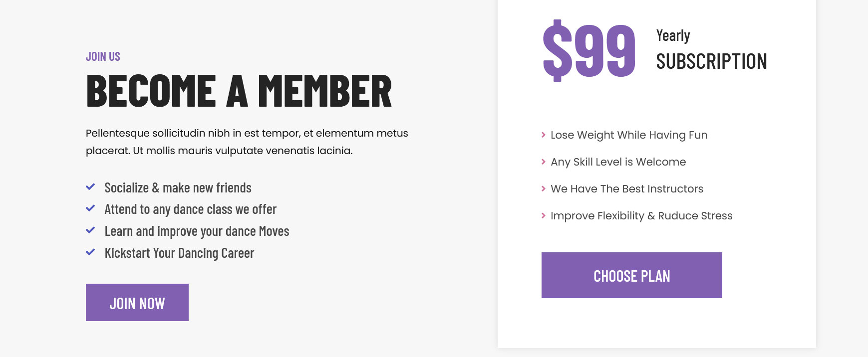Click the Pellentesque sollicitudin paragraph text
The image size is (868, 357).
247,142
